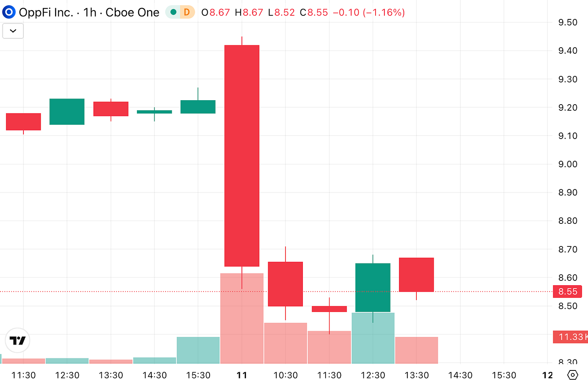Image resolution: width=588 pixels, height=385 pixels.
Task: Click the Cboe One exchange label
Action: point(132,13)
